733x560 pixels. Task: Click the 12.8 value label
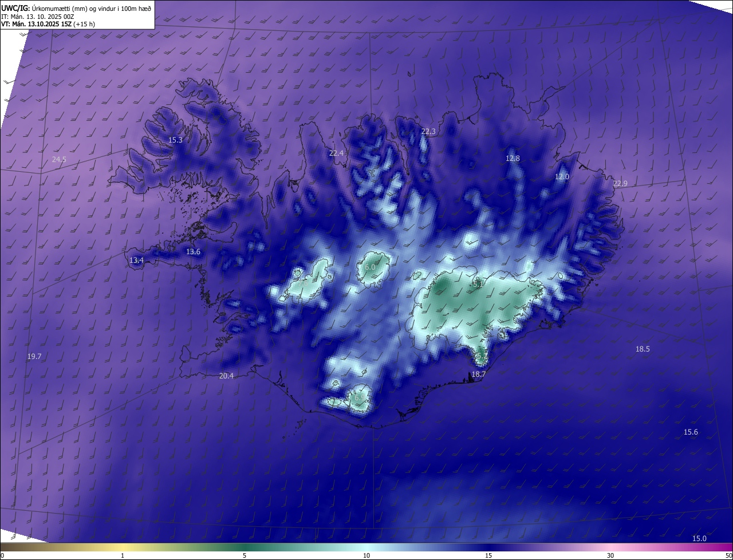513,159
